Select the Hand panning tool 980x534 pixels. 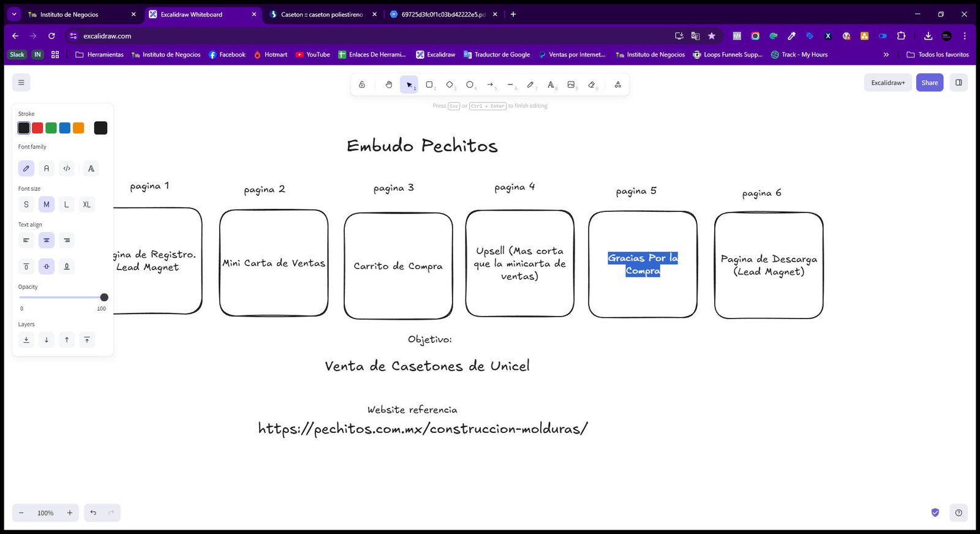pyautogui.click(x=388, y=85)
